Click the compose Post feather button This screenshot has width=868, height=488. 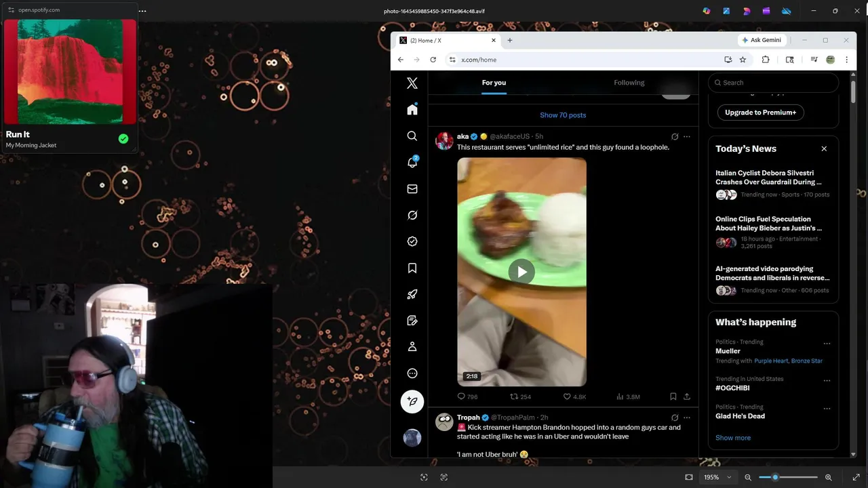[x=412, y=402]
